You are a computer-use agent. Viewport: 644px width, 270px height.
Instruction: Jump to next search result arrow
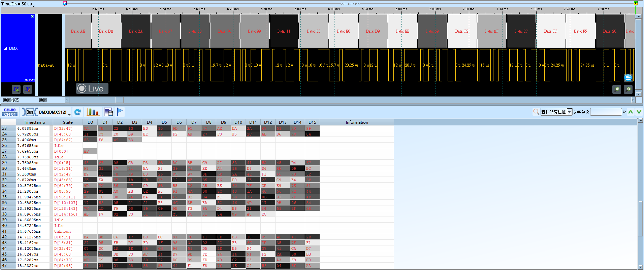pos(639,112)
